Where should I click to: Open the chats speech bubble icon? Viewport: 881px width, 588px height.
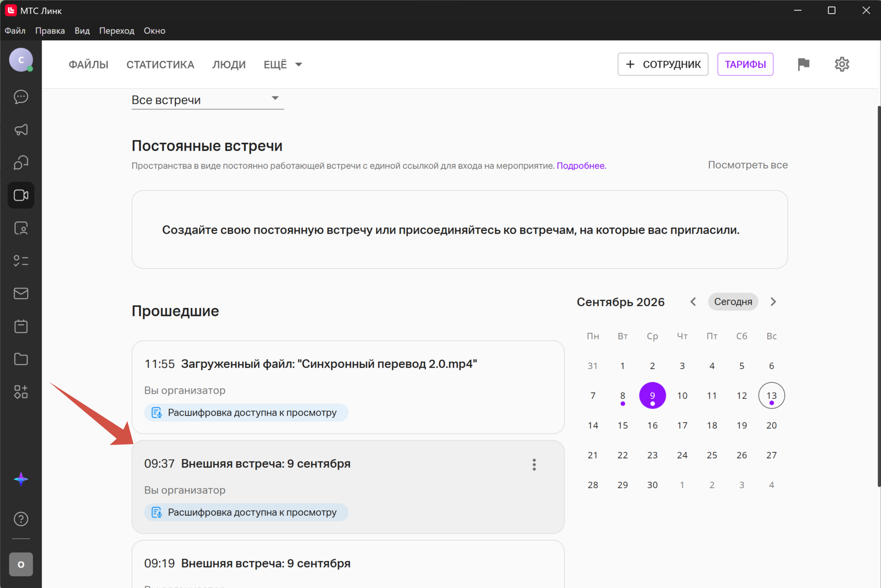21,97
